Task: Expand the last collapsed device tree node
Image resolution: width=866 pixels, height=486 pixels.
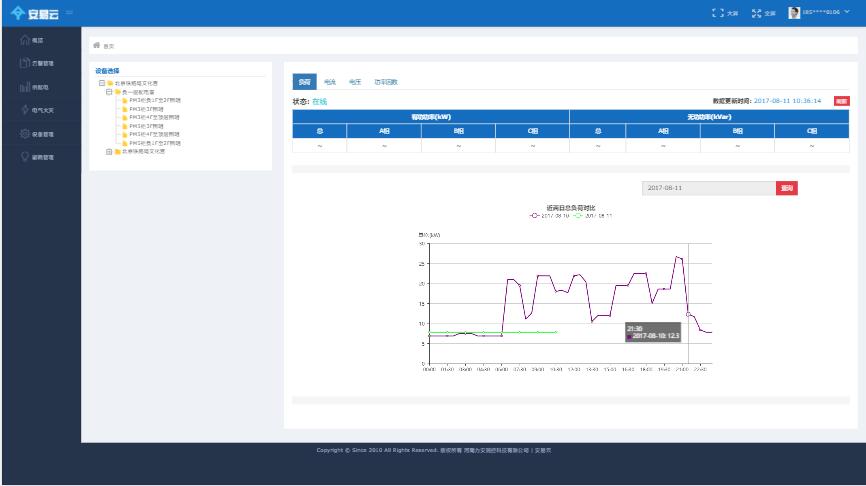Action: pyautogui.click(x=109, y=151)
